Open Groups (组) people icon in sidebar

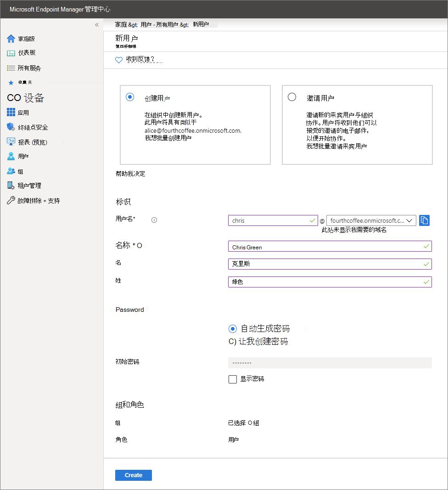point(11,171)
